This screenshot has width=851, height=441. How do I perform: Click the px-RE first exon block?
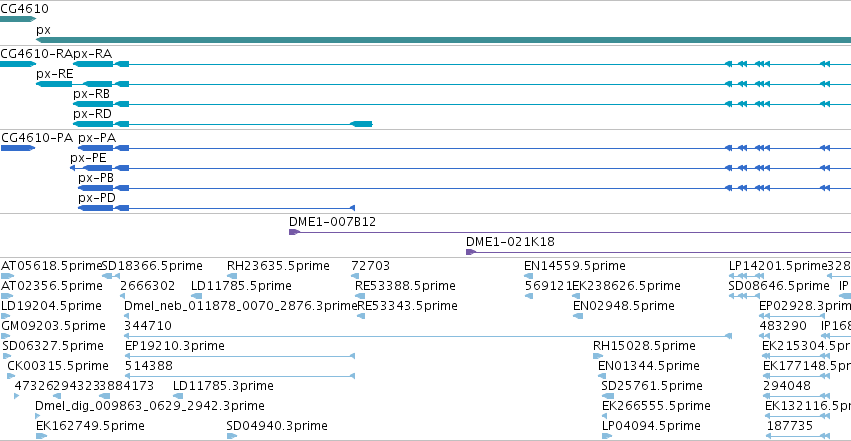pyautogui.click(x=54, y=84)
